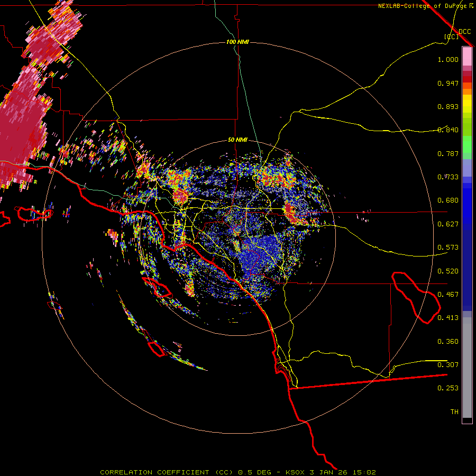Click the 0.787 color scale value

tap(448, 153)
